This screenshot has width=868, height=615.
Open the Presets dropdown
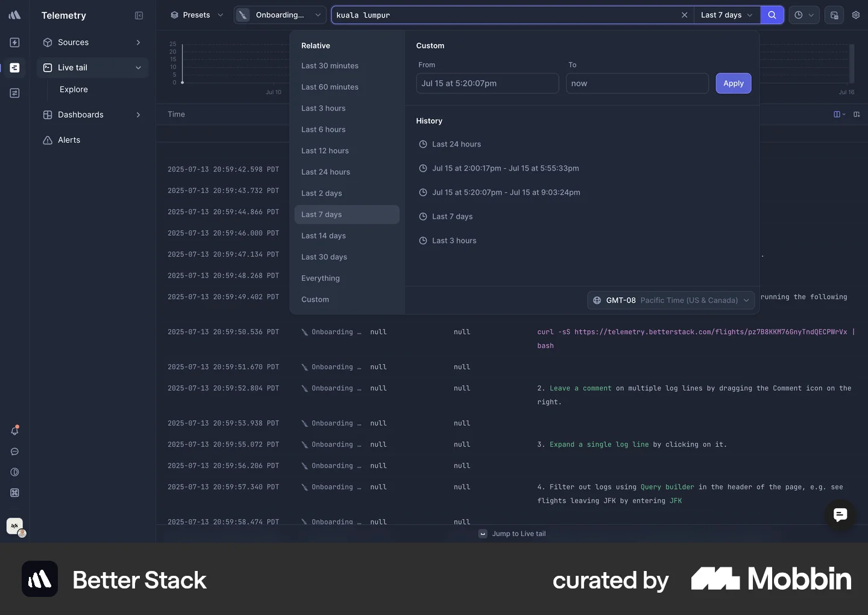197,15
